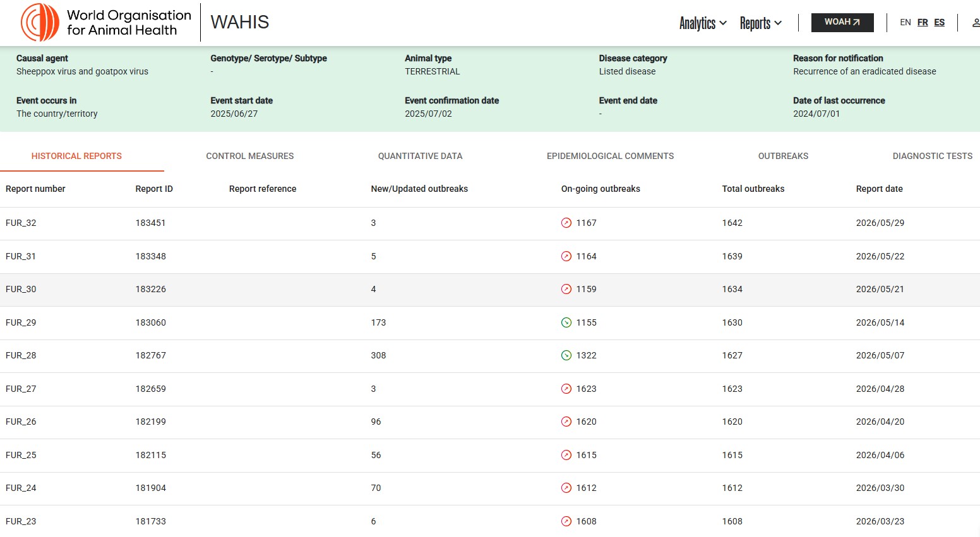Select the FUR_28 report row
Image resolution: width=980 pixels, height=537 pixels.
[x=490, y=356]
